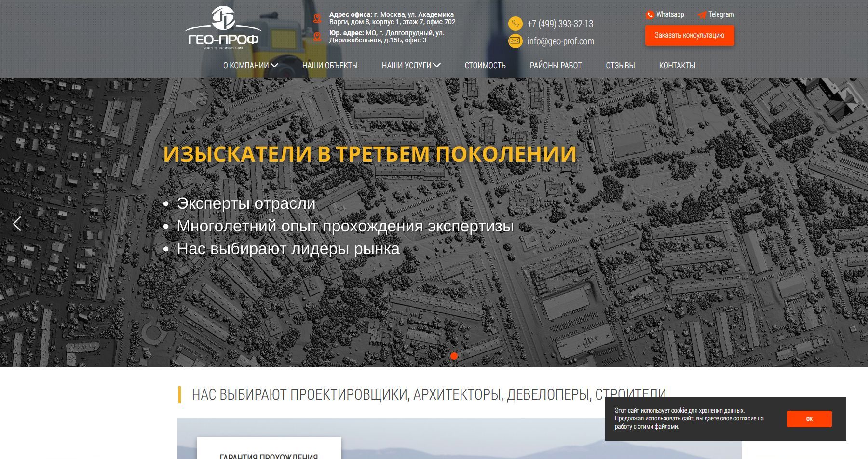Click the yellow email envelope icon

tap(515, 41)
